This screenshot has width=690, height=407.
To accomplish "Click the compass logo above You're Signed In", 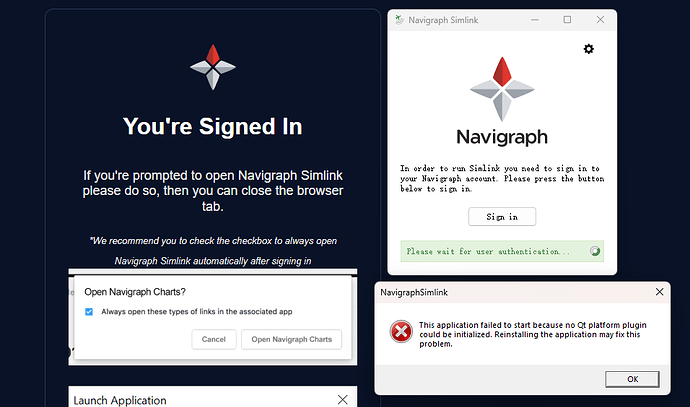I will pos(213,67).
